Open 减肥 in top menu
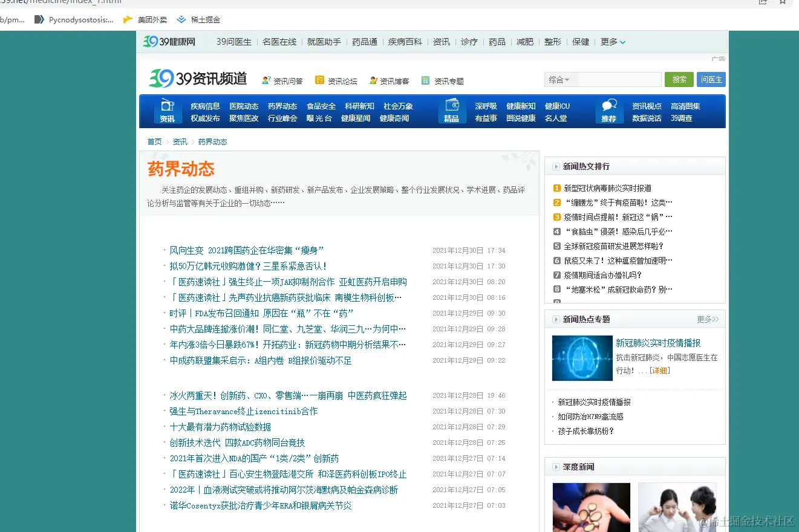Viewport: 799px width, 532px height. (525, 42)
